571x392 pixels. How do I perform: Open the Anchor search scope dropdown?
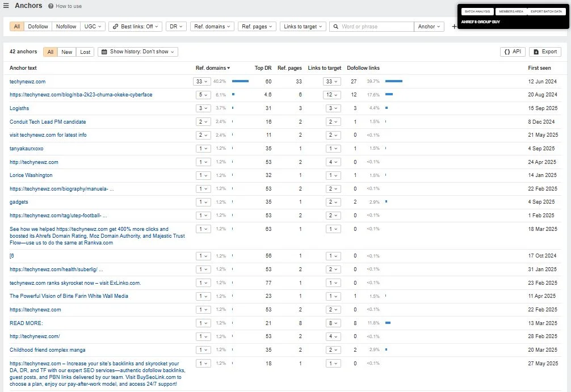pos(429,27)
